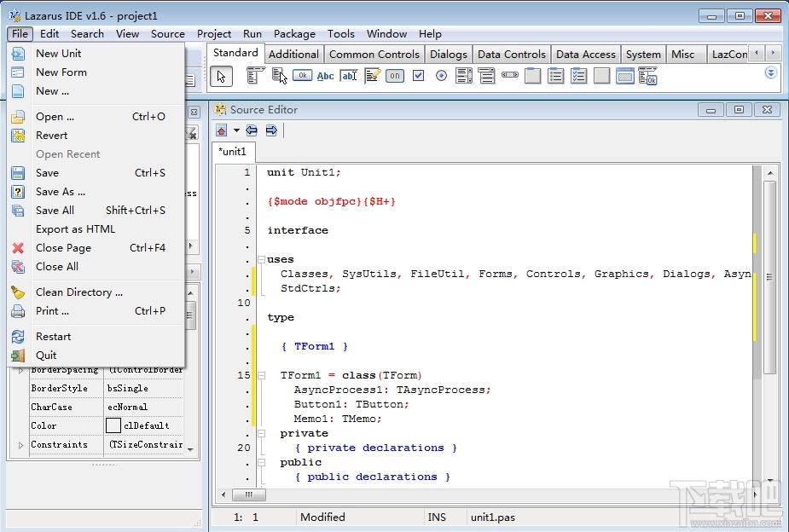Choose Export as HTML
This screenshot has height=532, width=789.
96,229
